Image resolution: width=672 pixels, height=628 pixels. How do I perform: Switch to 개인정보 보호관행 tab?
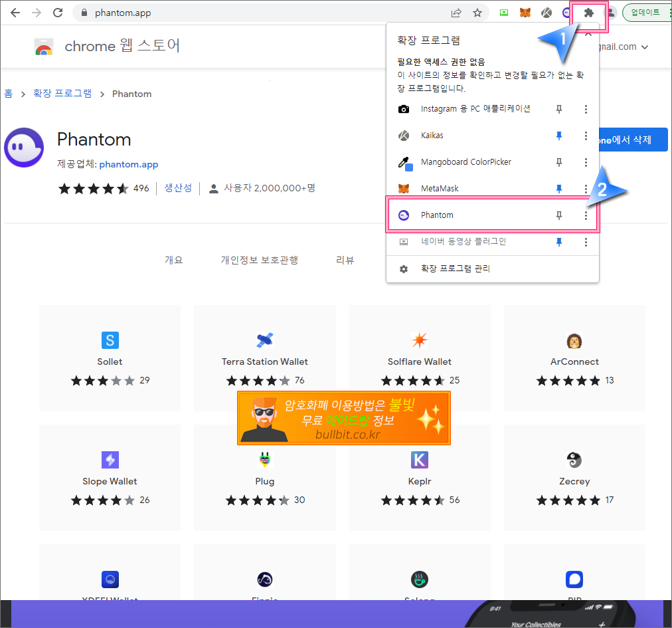click(x=259, y=260)
